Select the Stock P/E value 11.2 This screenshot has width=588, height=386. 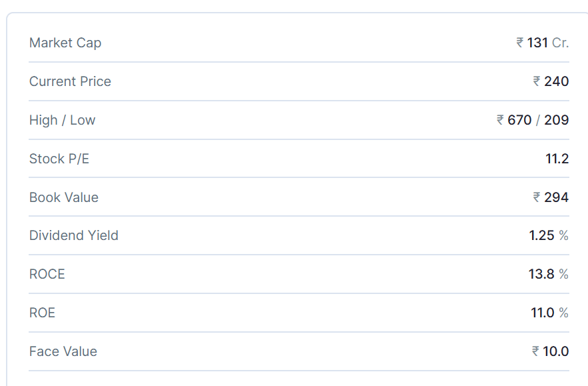557,159
